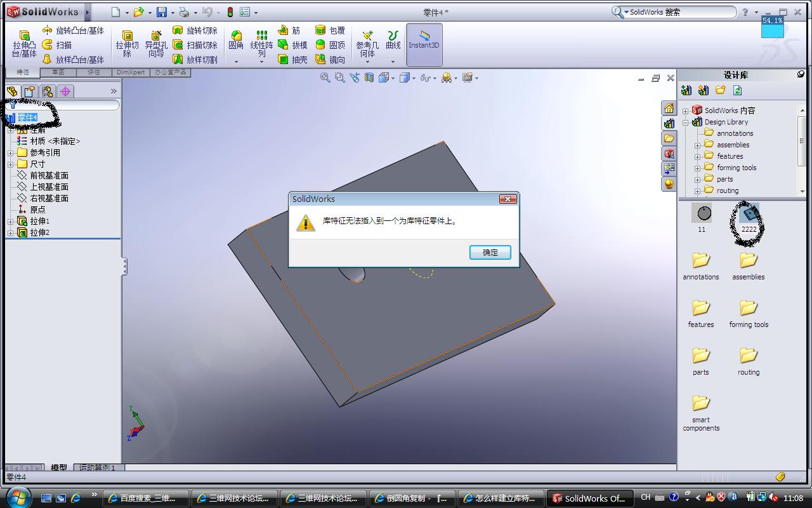Expand the 参考几何体 dropdown arrow

pos(367,62)
